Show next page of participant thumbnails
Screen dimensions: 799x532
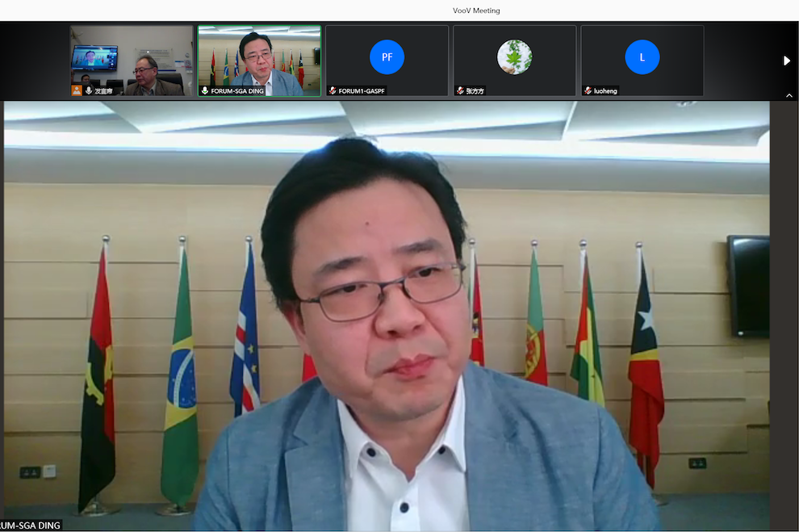pyautogui.click(x=787, y=61)
